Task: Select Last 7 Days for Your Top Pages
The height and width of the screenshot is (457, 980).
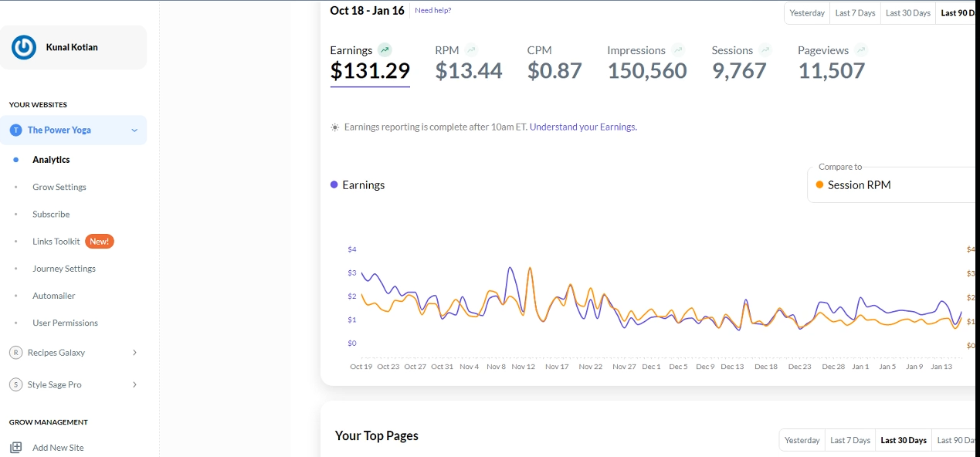Action: [850, 440]
